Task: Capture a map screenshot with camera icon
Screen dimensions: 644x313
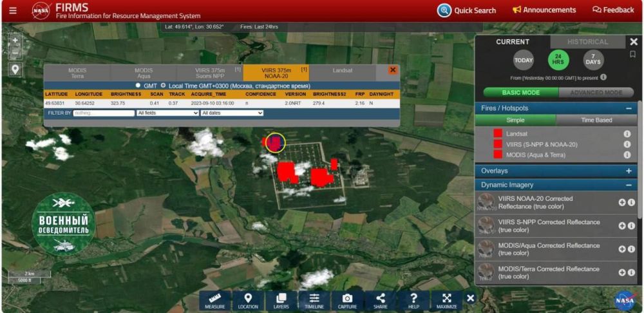Action: pyautogui.click(x=347, y=300)
